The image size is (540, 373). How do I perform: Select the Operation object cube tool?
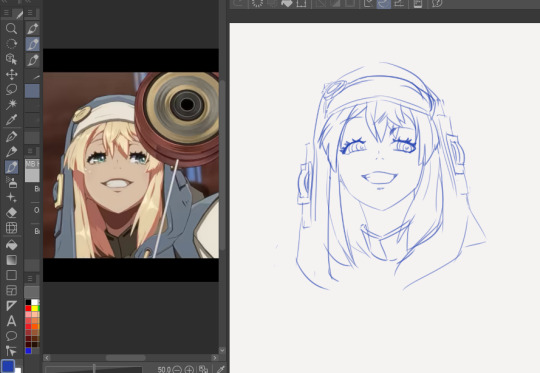11,59
